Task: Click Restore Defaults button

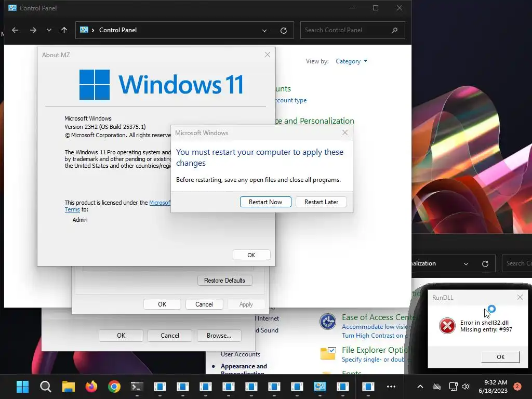Action: tap(224, 281)
